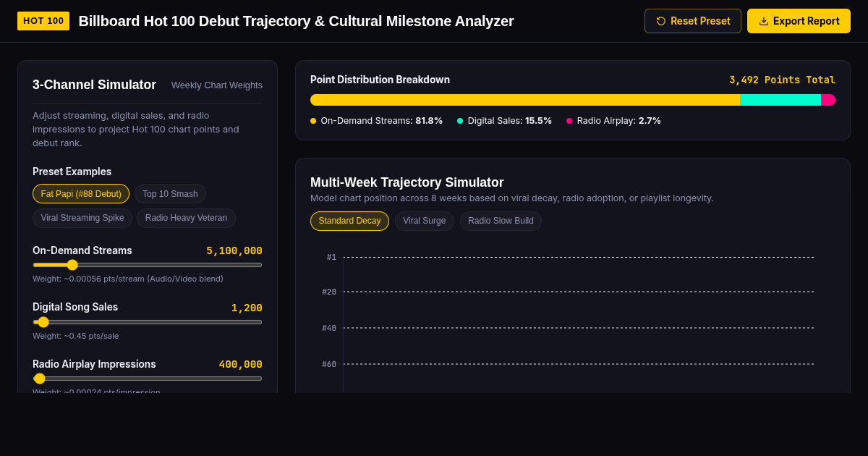Select the Fat Papi (#88 Debut) preset

click(81, 194)
